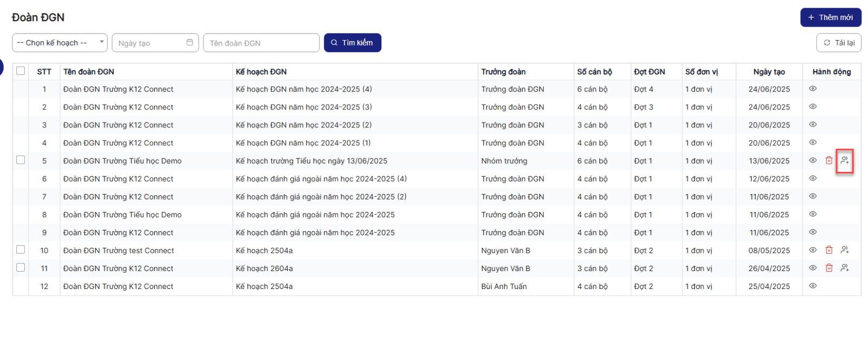Click add-member icon in row 10
Image resolution: width=868 pixels, height=347 pixels.
point(845,250)
